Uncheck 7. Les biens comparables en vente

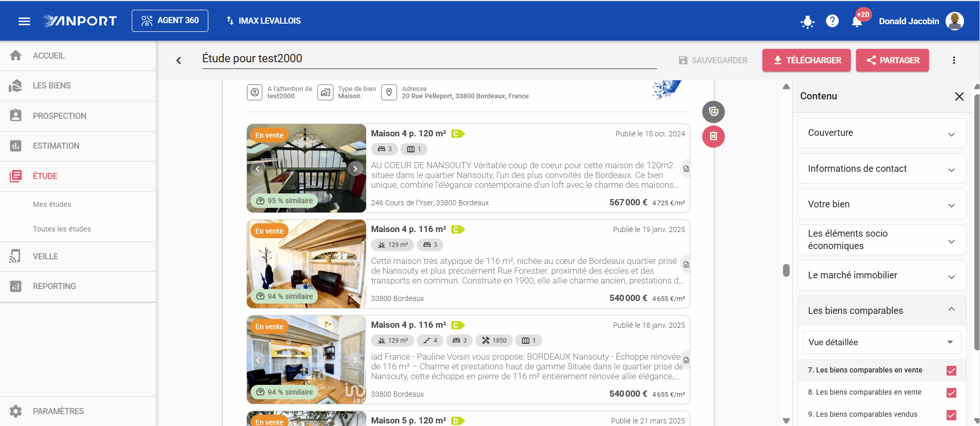click(951, 370)
